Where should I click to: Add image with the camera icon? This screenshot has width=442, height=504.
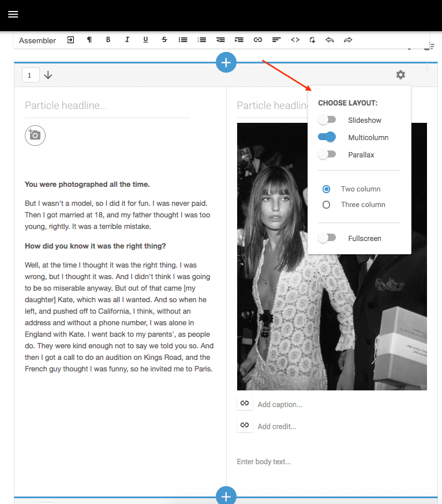[x=35, y=135]
